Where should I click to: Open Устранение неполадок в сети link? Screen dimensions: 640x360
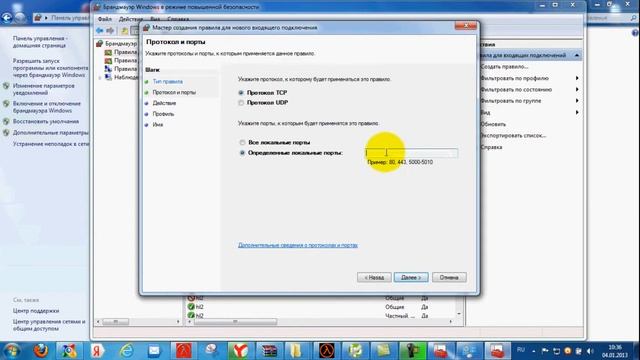click(x=51, y=144)
